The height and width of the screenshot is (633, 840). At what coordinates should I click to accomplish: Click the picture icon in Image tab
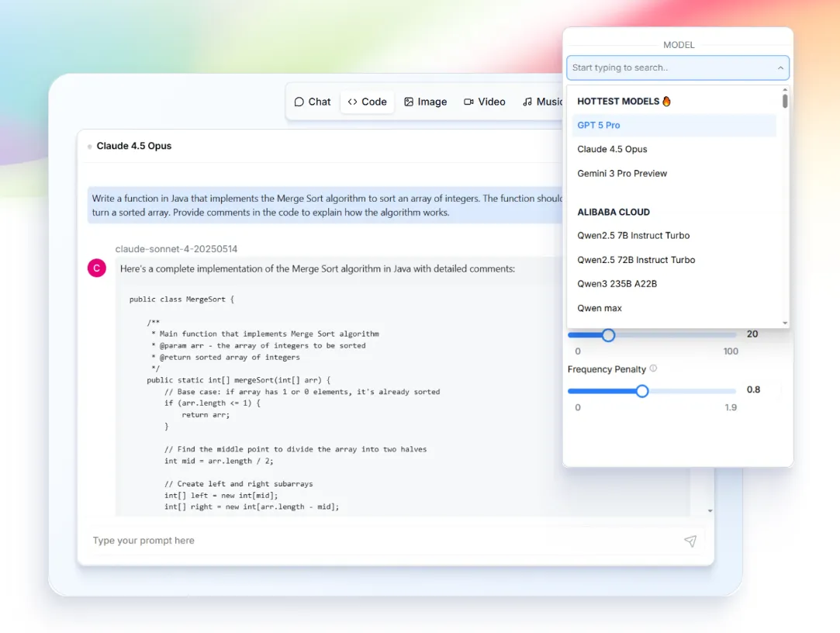(409, 102)
